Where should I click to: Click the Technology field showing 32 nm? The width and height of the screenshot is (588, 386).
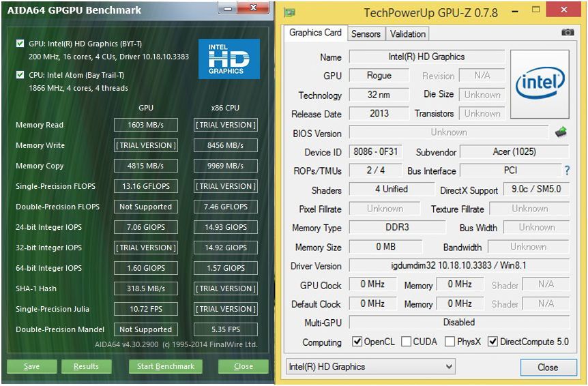379,94
